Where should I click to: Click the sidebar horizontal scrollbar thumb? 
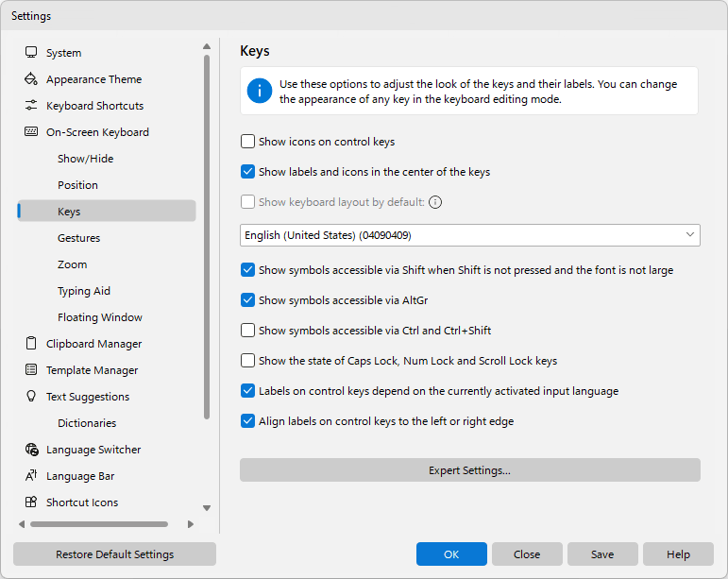coord(99,524)
